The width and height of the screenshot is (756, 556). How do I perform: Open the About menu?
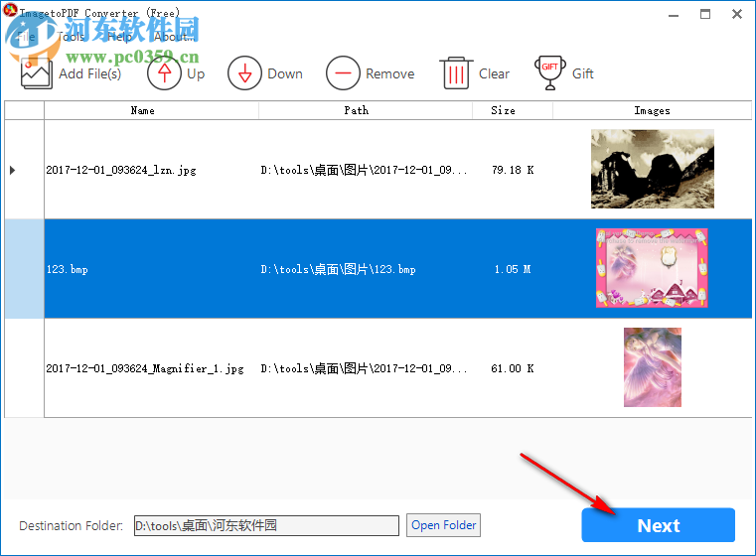174,37
